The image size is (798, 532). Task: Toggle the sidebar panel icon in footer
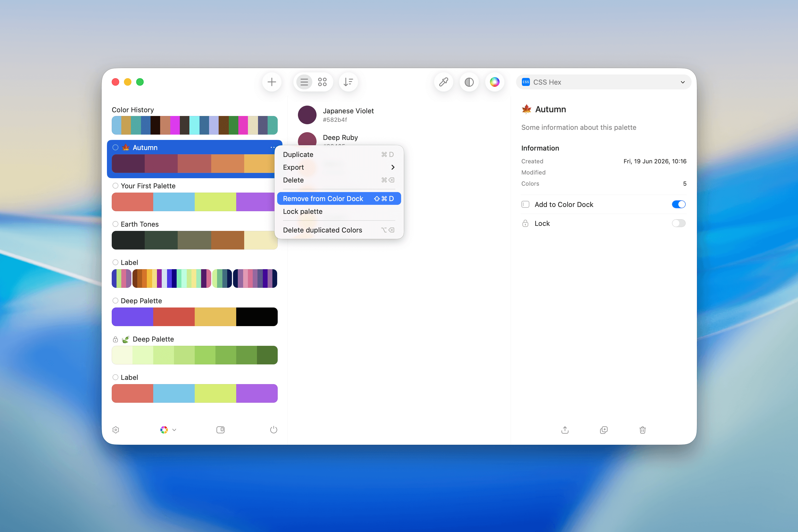point(221,430)
